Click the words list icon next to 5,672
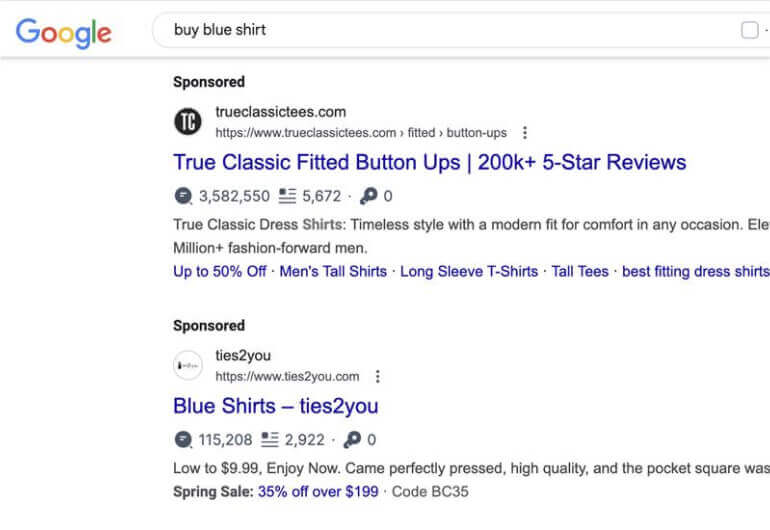 click(287, 196)
